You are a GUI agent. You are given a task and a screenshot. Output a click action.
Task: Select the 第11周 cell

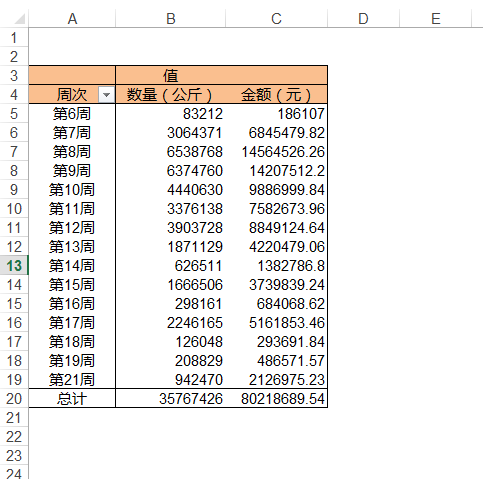pos(72,209)
